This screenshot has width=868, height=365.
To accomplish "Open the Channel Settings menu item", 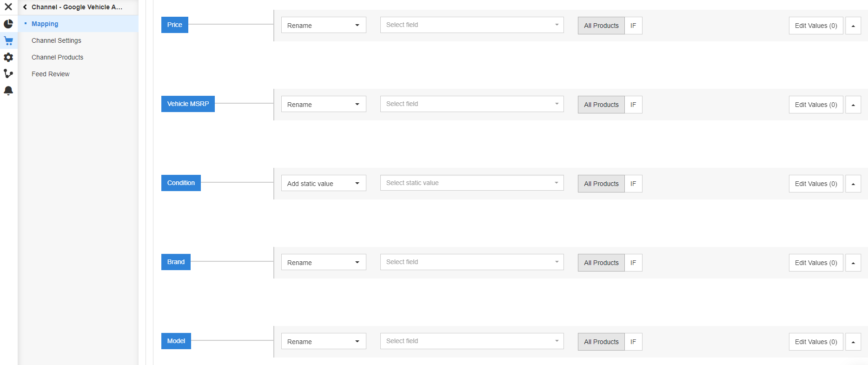I will pyautogui.click(x=56, y=40).
